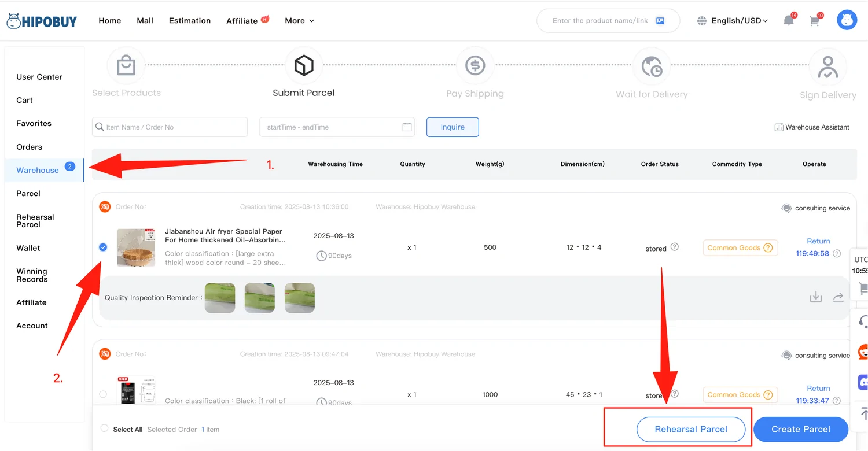The width and height of the screenshot is (868, 451).
Task: Open Account in sidebar
Action: 32,326
